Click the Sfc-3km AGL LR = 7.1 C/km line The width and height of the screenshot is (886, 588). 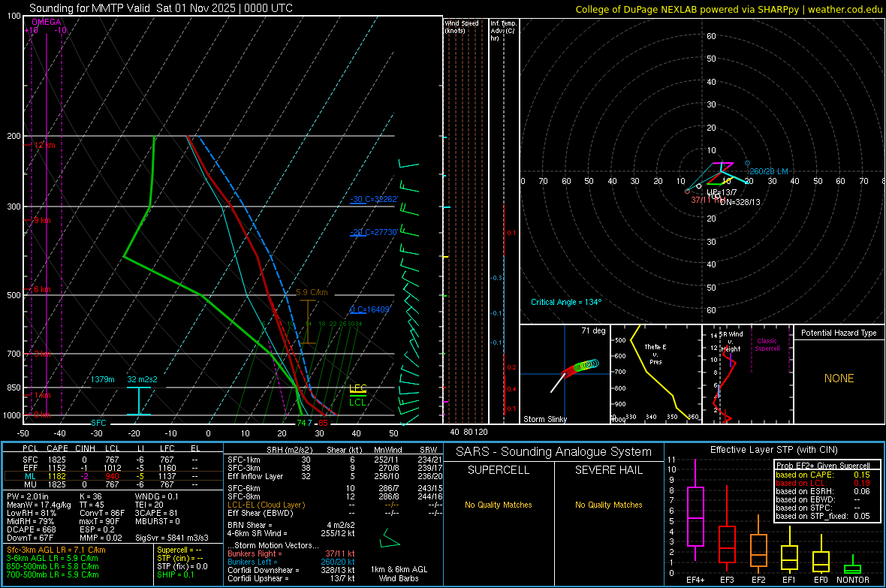coord(56,550)
